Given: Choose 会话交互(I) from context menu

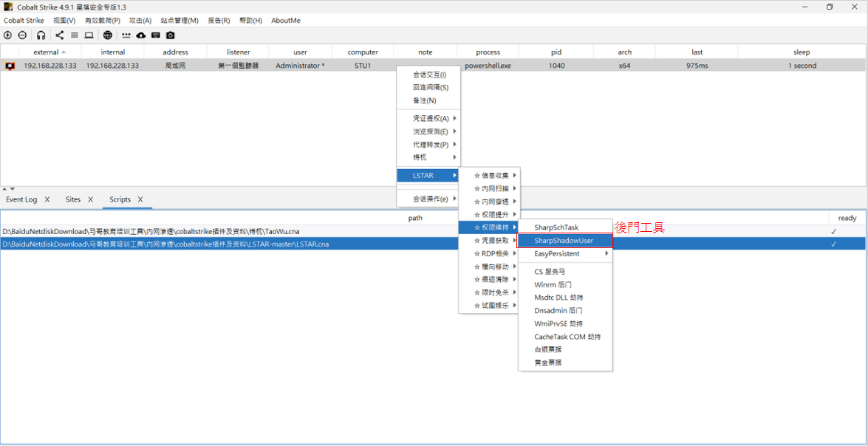Looking at the screenshot, I should [x=429, y=75].
